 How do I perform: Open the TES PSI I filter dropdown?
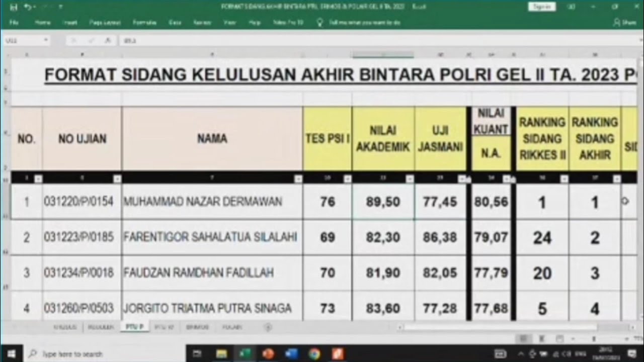347,178
